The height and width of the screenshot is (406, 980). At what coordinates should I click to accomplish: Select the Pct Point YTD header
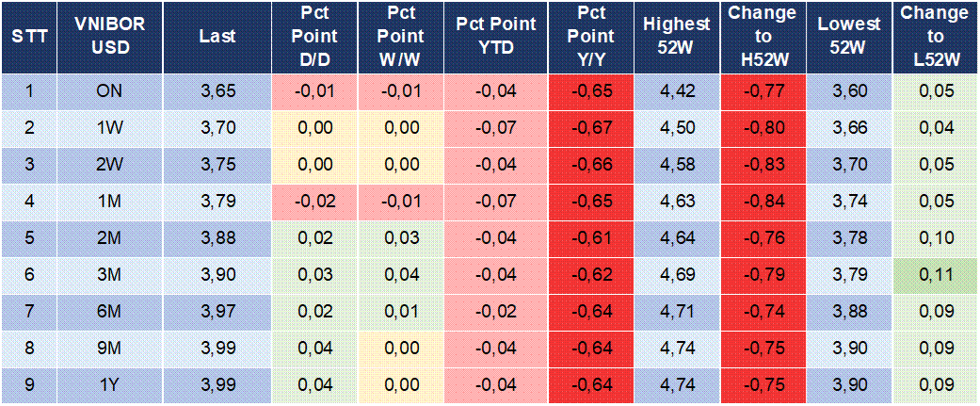click(x=495, y=37)
